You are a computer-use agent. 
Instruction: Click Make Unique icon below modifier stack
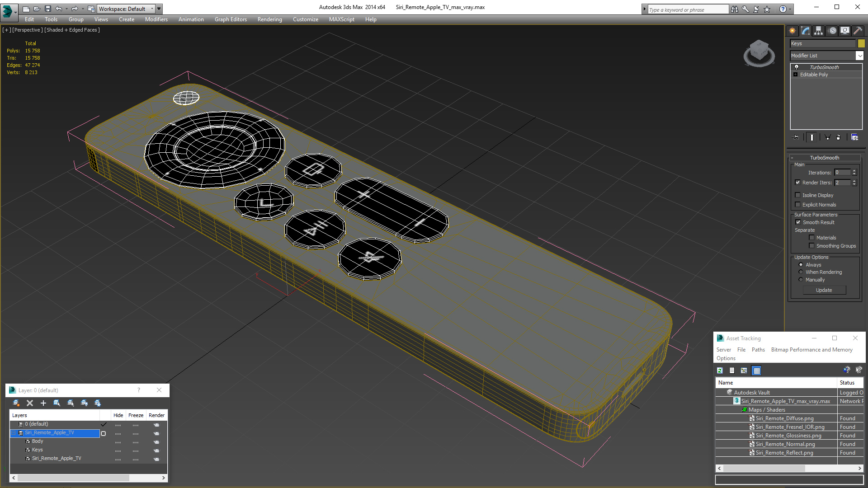coord(827,137)
